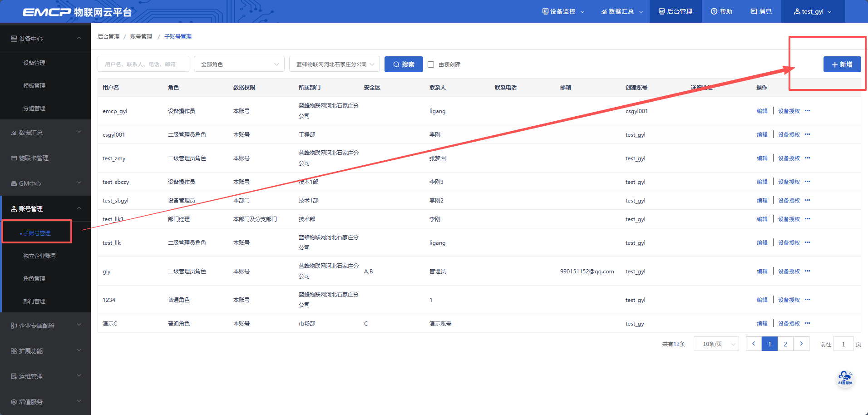Image resolution: width=868 pixels, height=415 pixels.
Task: Open 设备授权 for csgyl001
Action: pos(789,134)
